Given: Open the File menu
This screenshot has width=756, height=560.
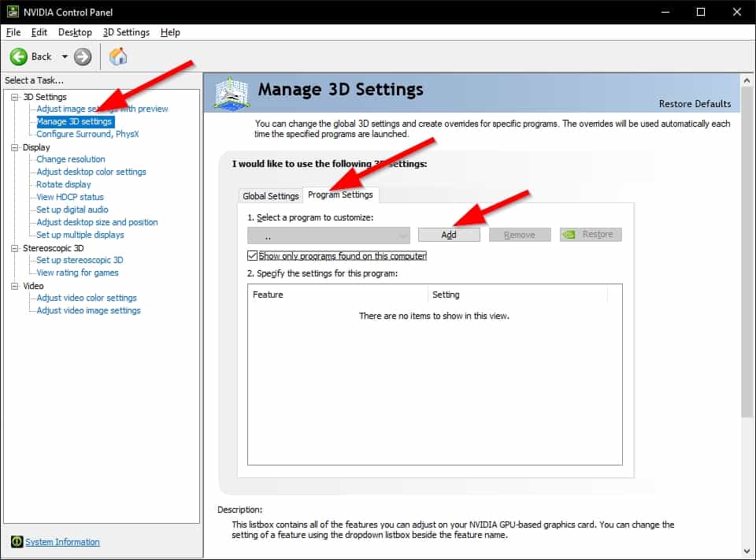Looking at the screenshot, I should (x=13, y=32).
